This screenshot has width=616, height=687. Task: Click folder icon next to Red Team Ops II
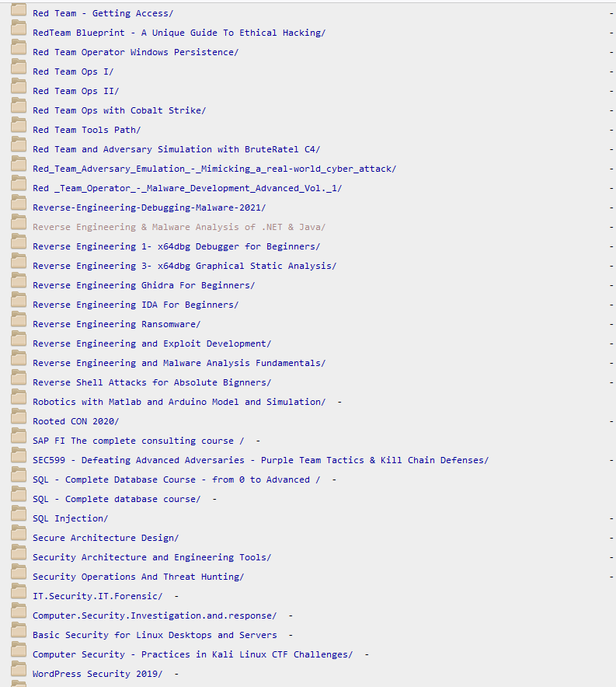[x=19, y=86]
